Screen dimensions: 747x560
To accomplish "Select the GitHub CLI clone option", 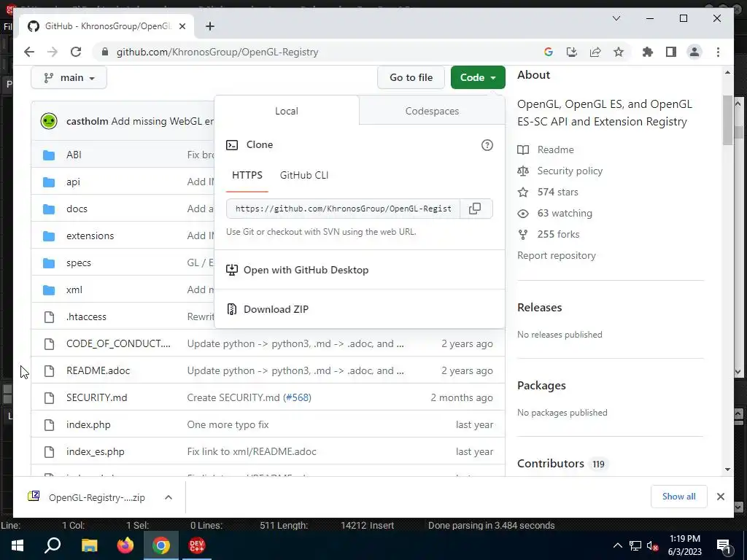I will [x=304, y=175].
